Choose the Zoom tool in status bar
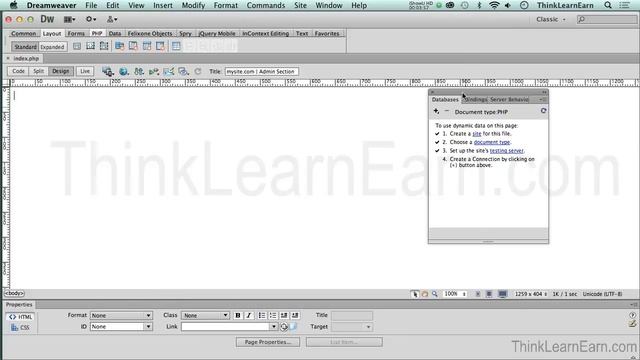 pyautogui.click(x=435, y=294)
